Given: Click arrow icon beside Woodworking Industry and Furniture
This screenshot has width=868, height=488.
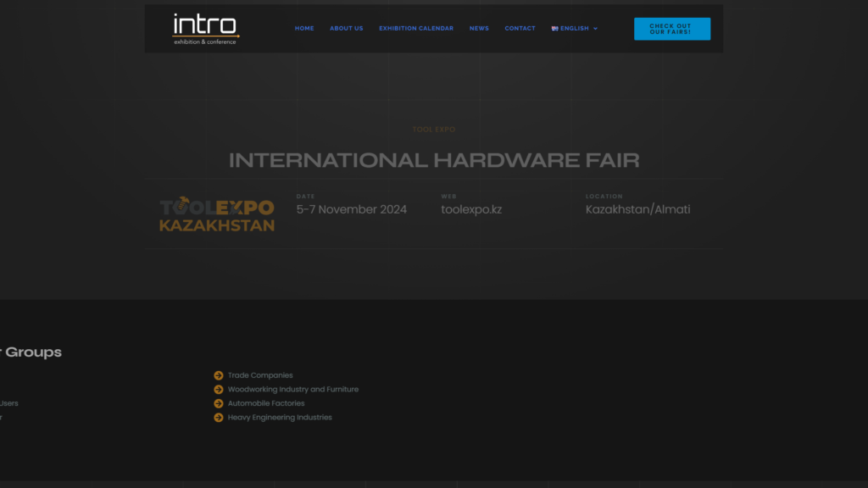Looking at the screenshot, I should [219, 390].
